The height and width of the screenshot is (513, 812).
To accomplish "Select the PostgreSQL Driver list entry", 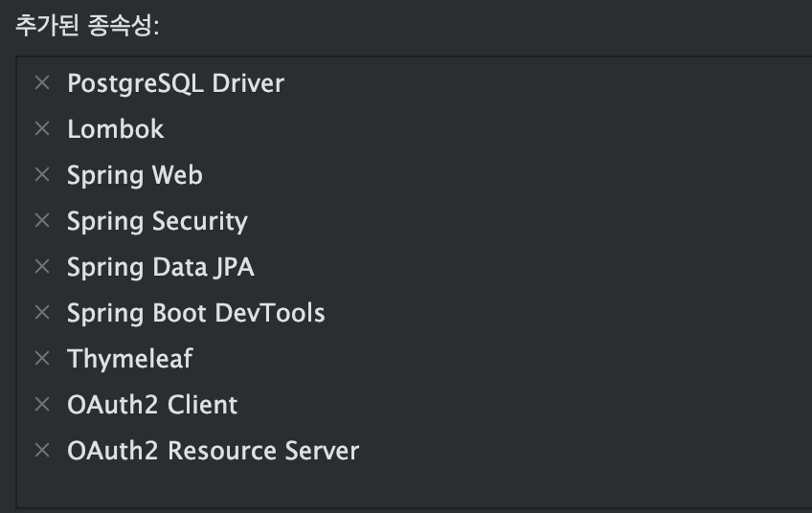I will tap(175, 83).
